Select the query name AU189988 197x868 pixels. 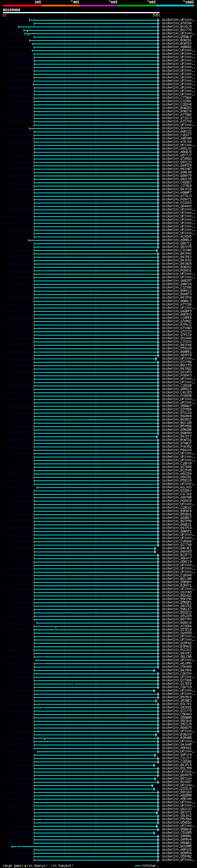pyautogui.click(x=11, y=10)
